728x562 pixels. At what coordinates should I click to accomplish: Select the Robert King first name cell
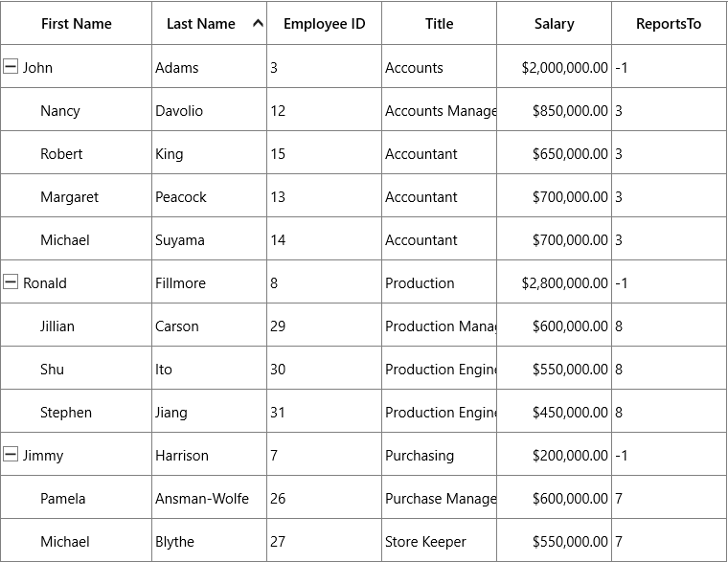pyautogui.click(x=76, y=152)
